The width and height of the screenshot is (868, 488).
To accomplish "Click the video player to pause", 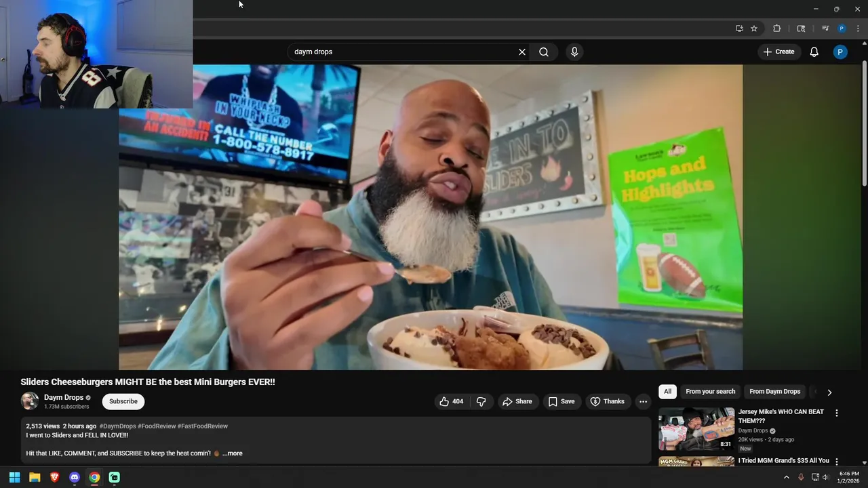I will pyautogui.click(x=431, y=217).
